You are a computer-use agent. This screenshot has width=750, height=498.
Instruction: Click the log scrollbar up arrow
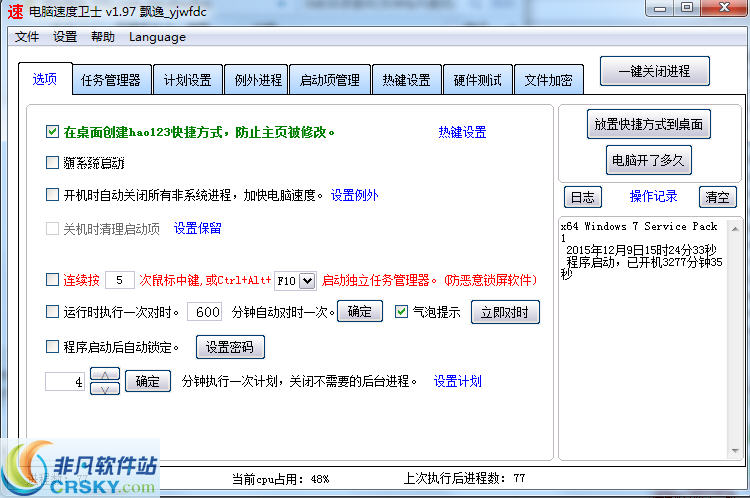pyautogui.click(x=735, y=229)
